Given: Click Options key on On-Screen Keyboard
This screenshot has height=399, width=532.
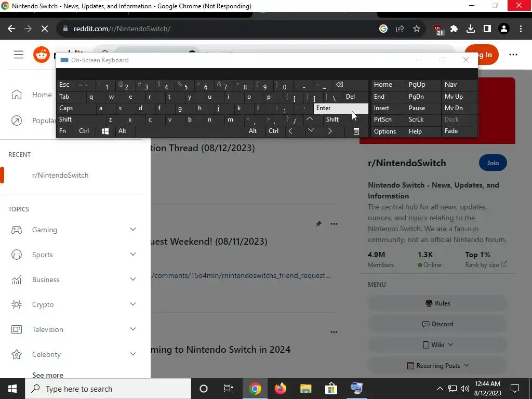Looking at the screenshot, I should (x=388, y=131).
